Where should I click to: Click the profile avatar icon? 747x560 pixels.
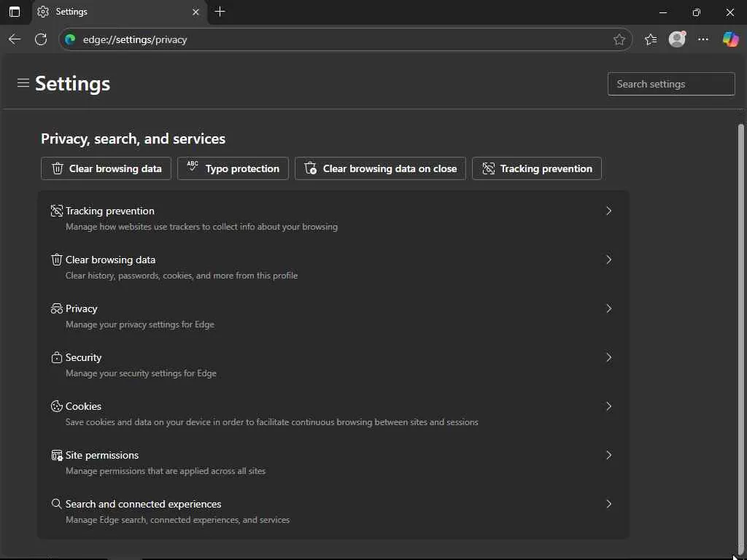[x=677, y=39]
